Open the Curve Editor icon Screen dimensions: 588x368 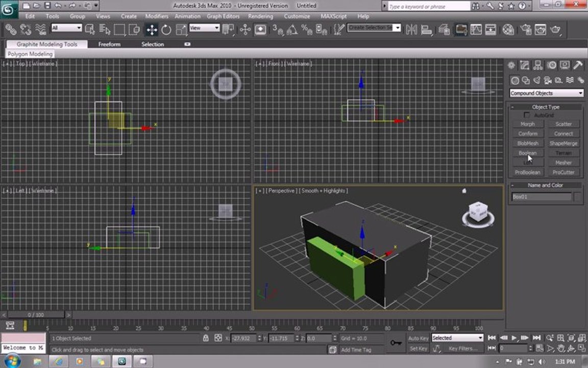(x=476, y=29)
